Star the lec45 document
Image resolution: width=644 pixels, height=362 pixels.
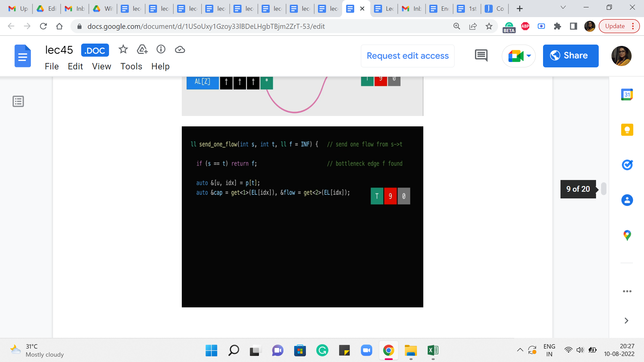[123, 50]
